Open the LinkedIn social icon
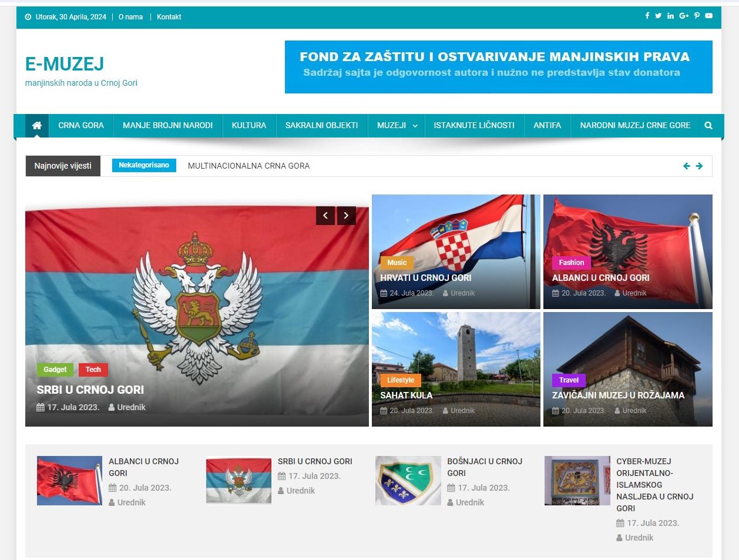739x560 pixels. [670, 16]
